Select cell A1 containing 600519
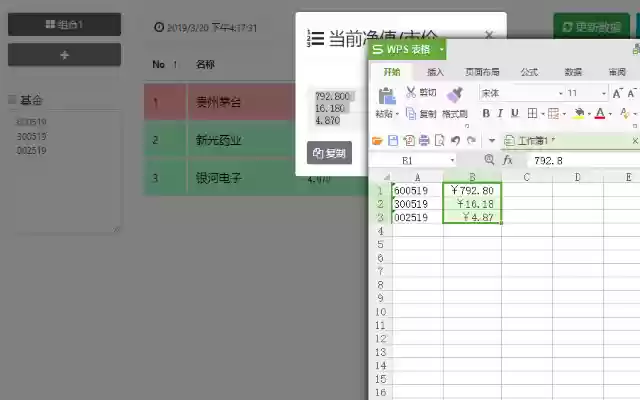Viewport: 640px width, 400px height. 418,190
